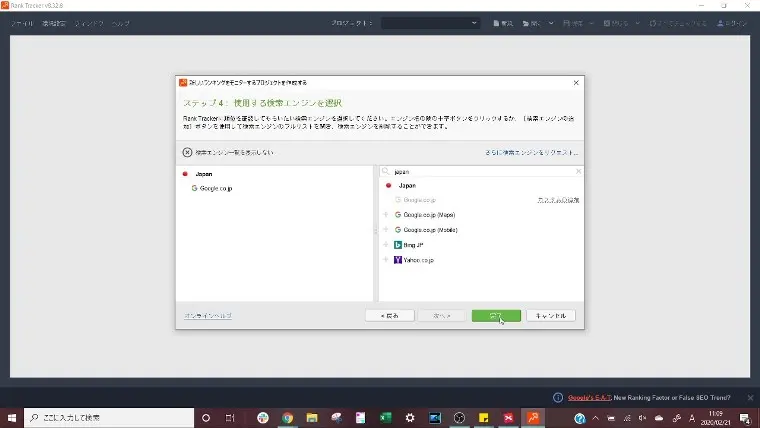Screen dimensions: 760x428
Task: Expand the arrow next to the toolbar open button
Action: pos(551,23)
